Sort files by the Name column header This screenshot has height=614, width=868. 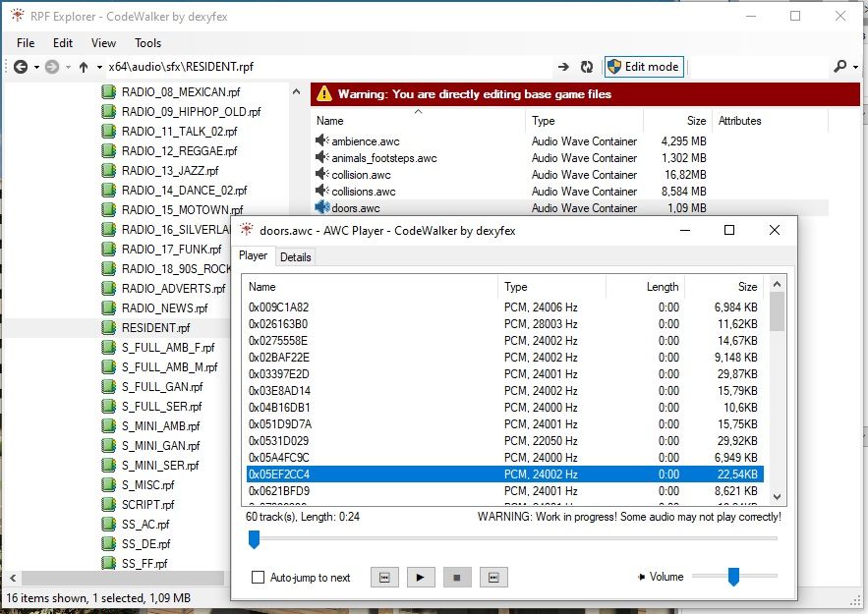[420, 121]
